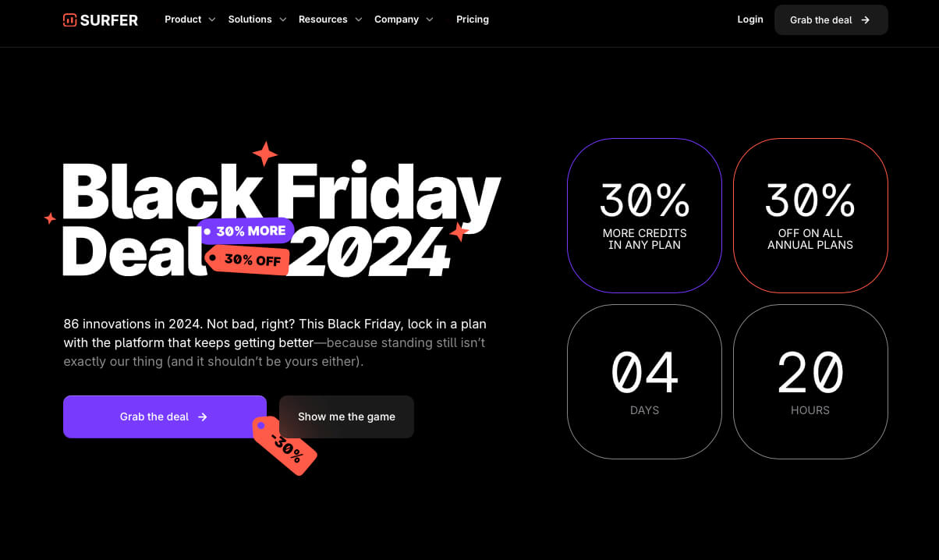
Task: Click the 30% off annual plans card
Action: pos(810,216)
